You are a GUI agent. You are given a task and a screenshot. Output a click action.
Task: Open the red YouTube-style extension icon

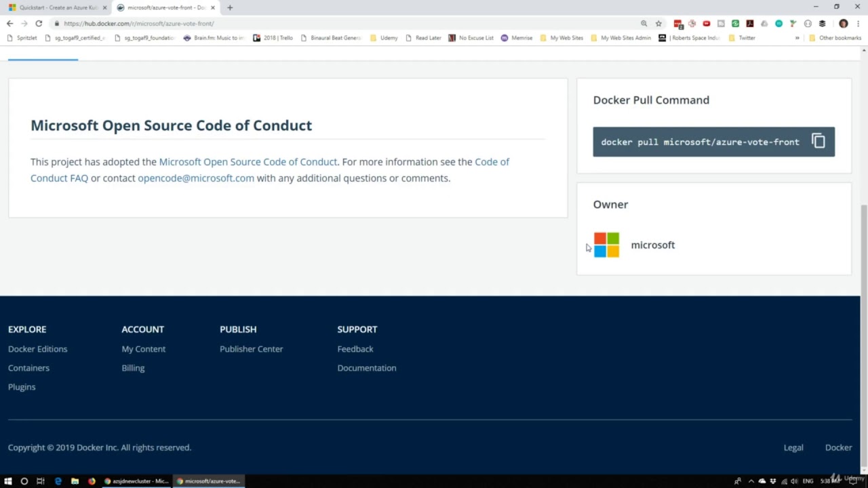coord(707,23)
